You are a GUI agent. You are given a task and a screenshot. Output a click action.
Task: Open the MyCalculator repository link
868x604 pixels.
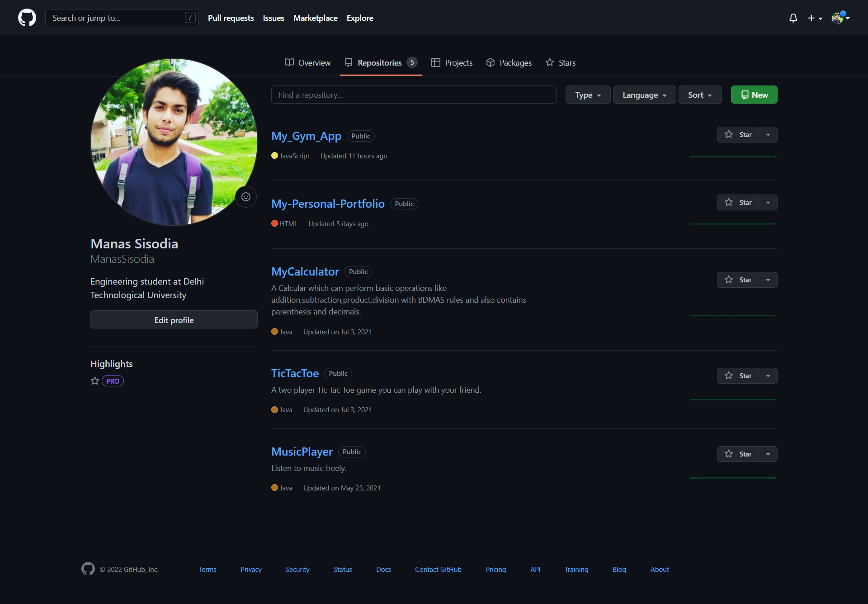click(305, 271)
